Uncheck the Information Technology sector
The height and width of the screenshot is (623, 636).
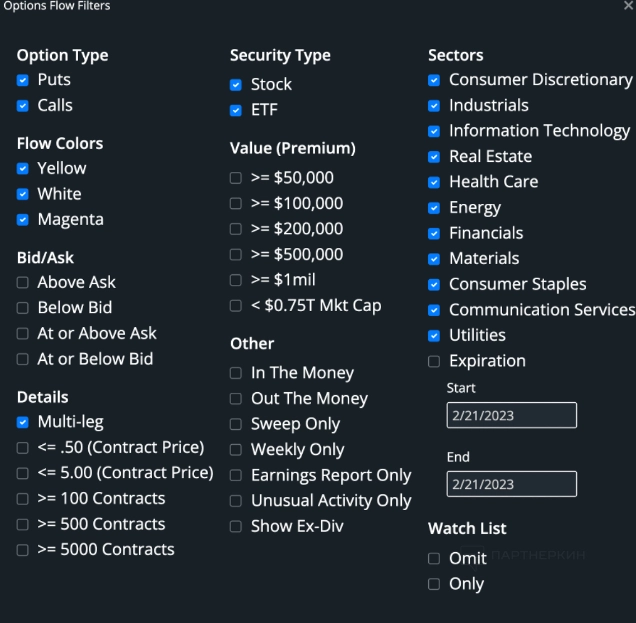(434, 131)
